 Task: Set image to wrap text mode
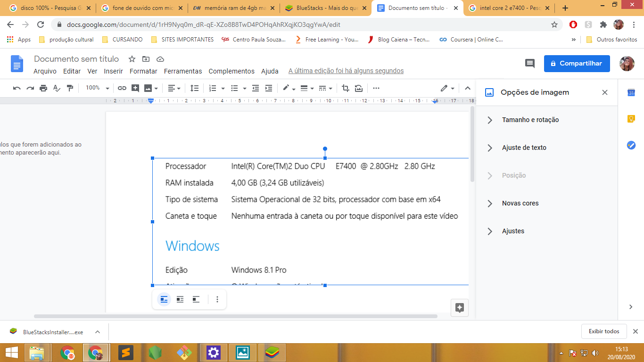tap(180, 299)
